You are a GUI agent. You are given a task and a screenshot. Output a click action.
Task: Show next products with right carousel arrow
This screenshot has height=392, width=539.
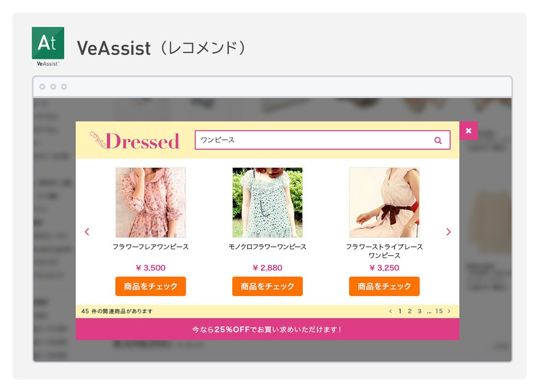point(448,232)
